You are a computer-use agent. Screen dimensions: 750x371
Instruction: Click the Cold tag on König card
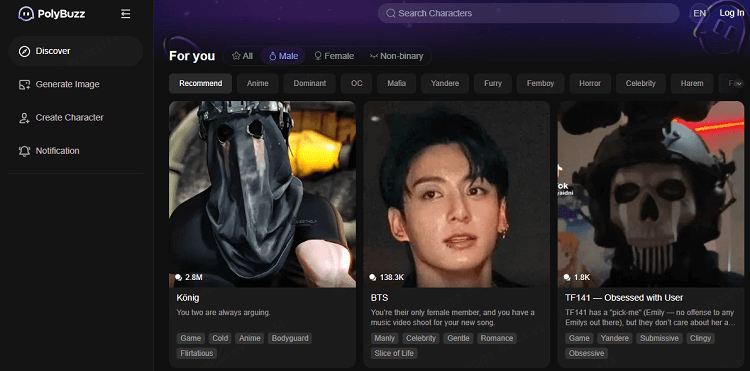[x=220, y=338]
